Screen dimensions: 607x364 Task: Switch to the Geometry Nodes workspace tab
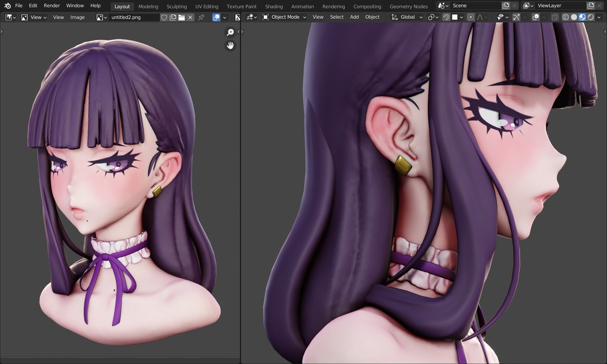(408, 7)
